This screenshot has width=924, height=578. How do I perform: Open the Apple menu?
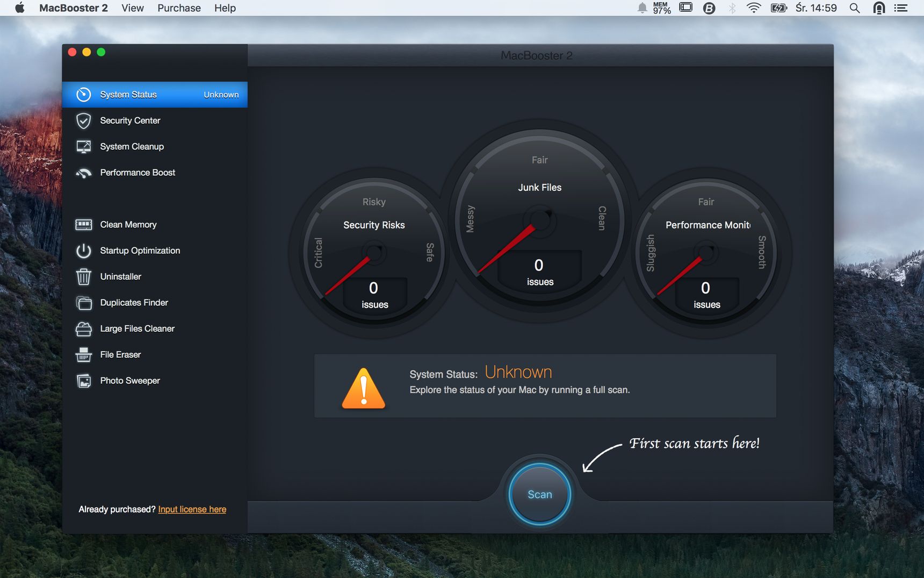pos(20,8)
